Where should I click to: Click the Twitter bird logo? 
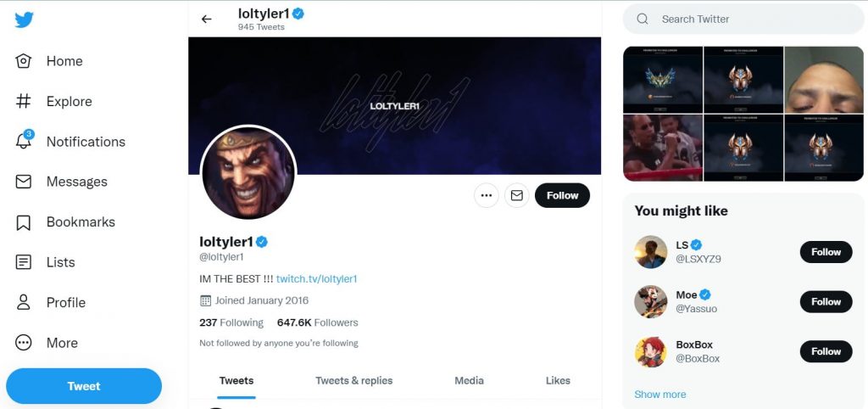click(x=24, y=20)
